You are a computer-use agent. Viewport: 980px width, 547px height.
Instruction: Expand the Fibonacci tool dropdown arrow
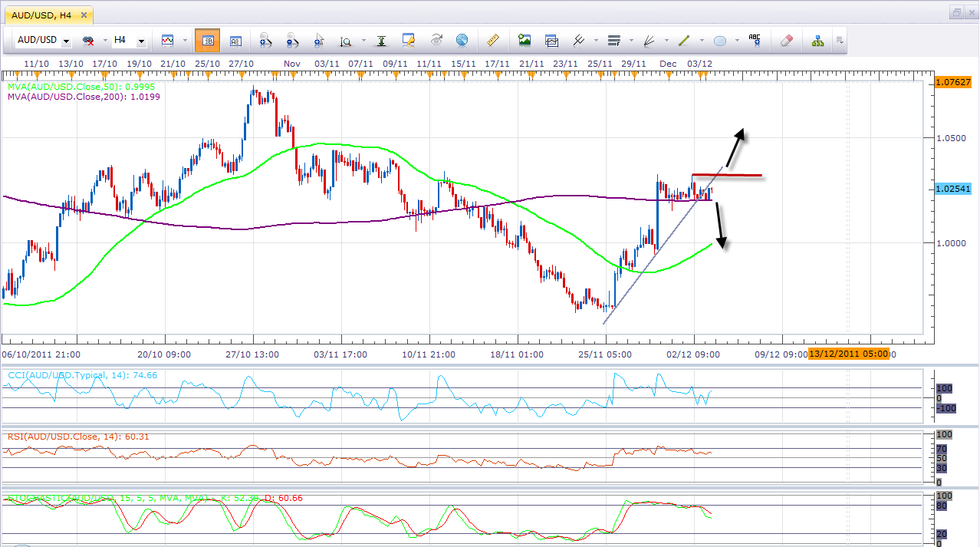click(630, 41)
